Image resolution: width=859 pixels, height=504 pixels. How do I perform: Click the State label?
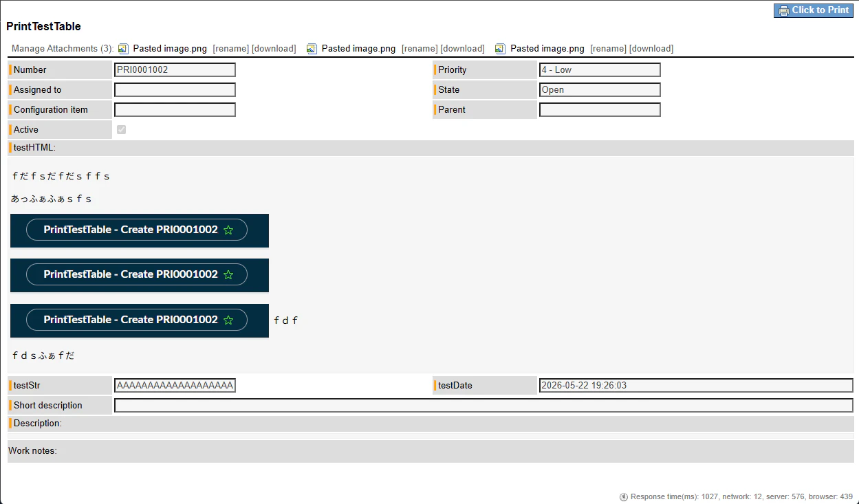(x=449, y=89)
